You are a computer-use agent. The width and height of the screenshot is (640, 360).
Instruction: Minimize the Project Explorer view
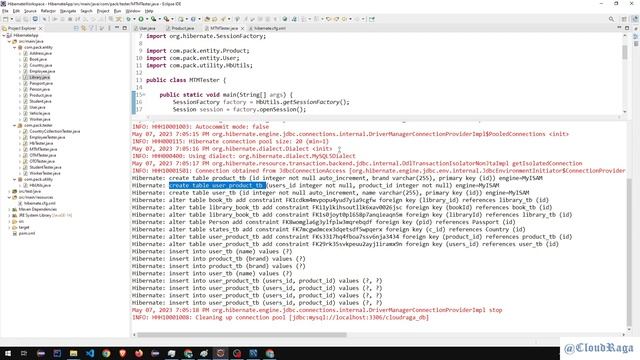pyautogui.click(x=117, y=28)
